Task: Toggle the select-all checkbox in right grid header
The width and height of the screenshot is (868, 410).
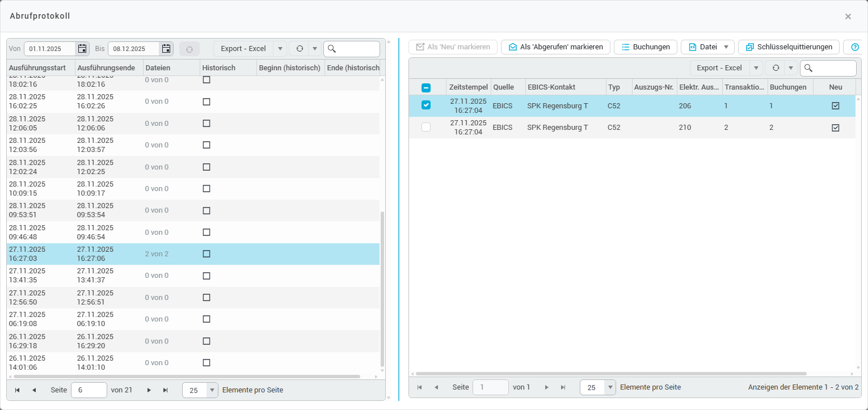Action: pos(426,87)
